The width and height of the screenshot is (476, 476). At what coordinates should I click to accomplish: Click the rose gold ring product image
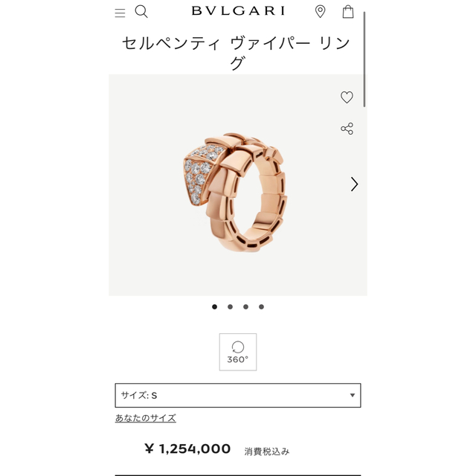click(x=235, y=192)
